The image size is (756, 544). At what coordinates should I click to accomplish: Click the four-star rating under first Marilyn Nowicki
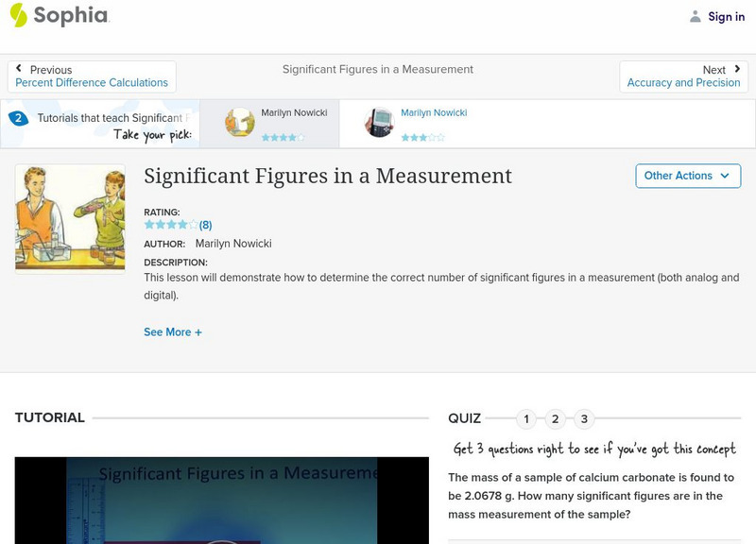point(283,137)
